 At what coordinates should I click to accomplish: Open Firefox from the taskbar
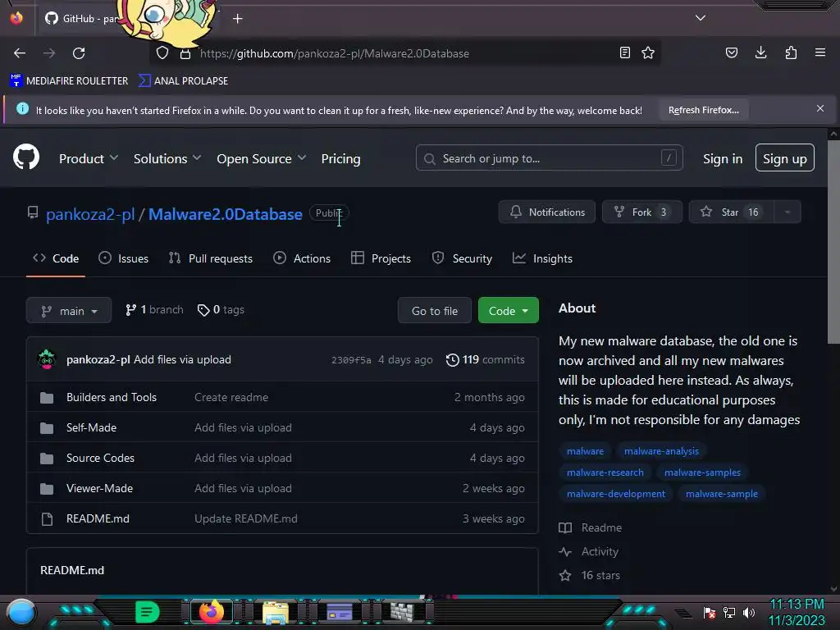[x=211, y=612]
